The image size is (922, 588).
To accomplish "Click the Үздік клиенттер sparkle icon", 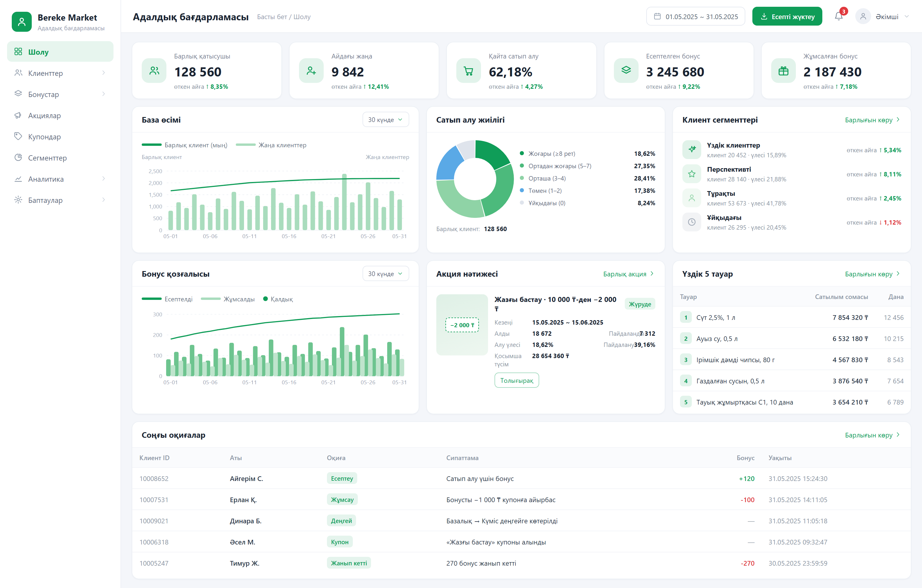I will (x=691, y=150).
